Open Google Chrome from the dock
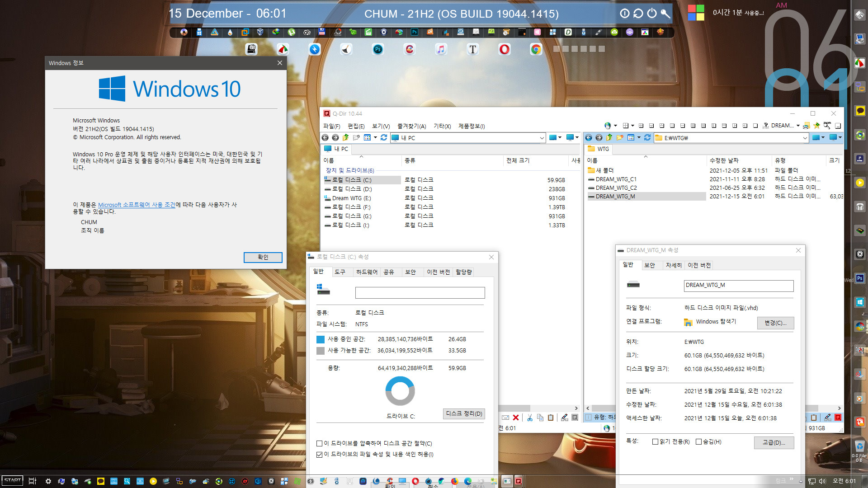The height and width of the screenshot is (488, 868). 536,49
